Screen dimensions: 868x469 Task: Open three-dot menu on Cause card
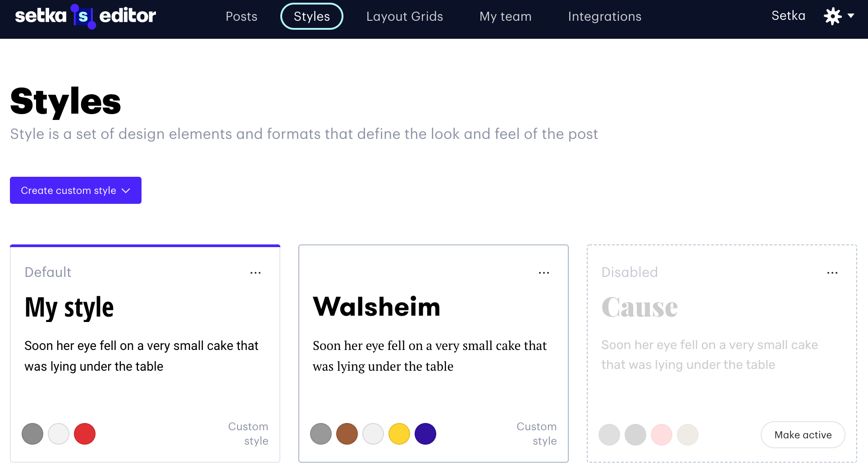pyautogui.click(x=832, y=273)
